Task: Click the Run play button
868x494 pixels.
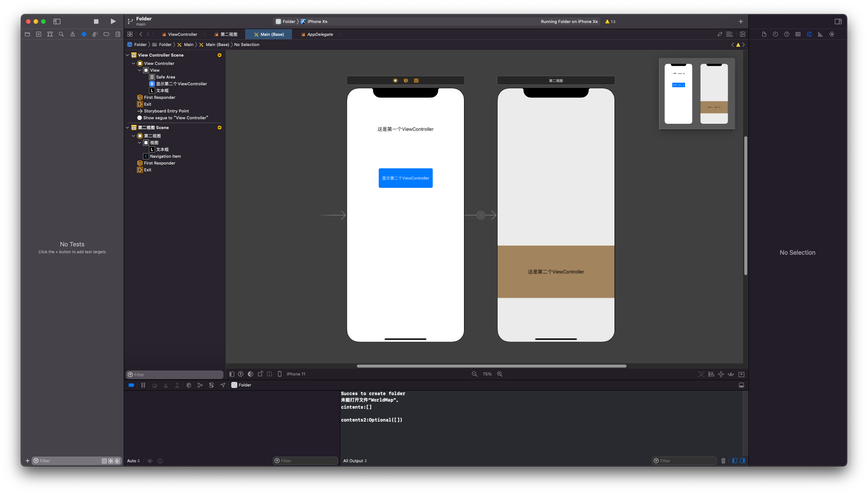Action: [113, 22]
